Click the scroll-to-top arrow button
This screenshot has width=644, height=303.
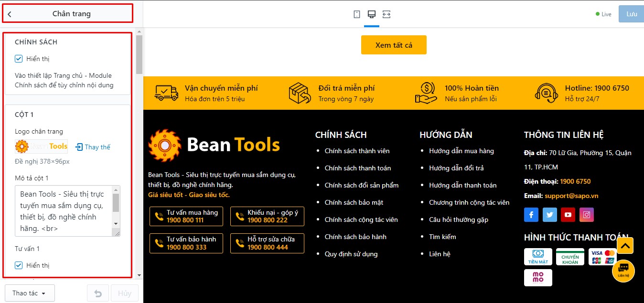pyautogui.click(x=625, y=246)
